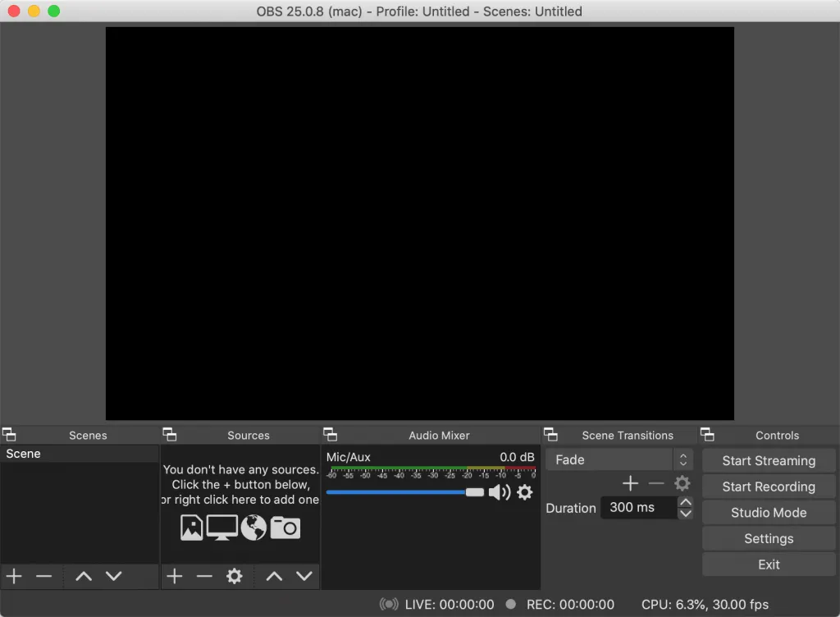Enable Studio Mode
840x617 pixels.
coord(768,512)
